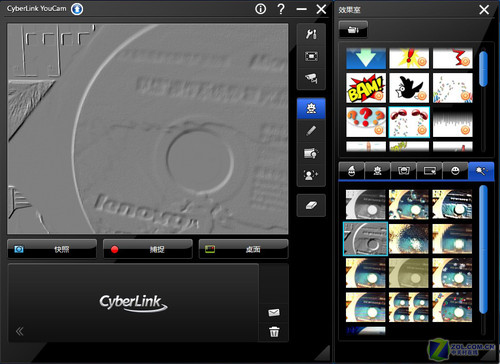
Task: Click the 快照 snapshot button
Action: coord(52,249)
